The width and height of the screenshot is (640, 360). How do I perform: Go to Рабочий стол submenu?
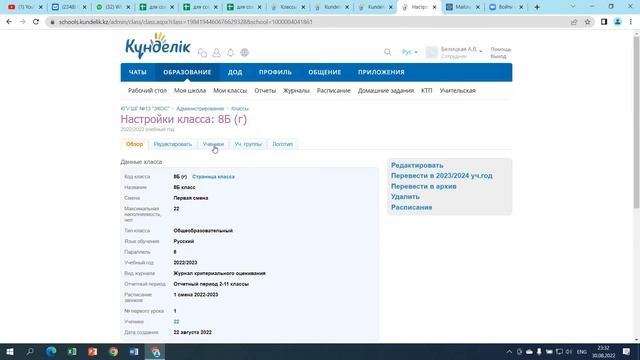point(147,91)
